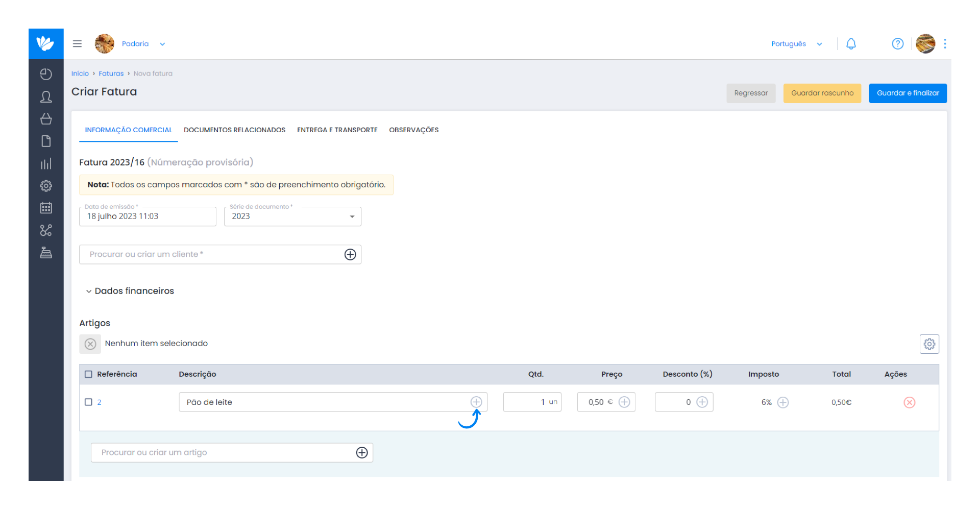Viewport: 980px width, 509px height.
Task: Click Guardar e finalizar button
Action: click(908, 93)
